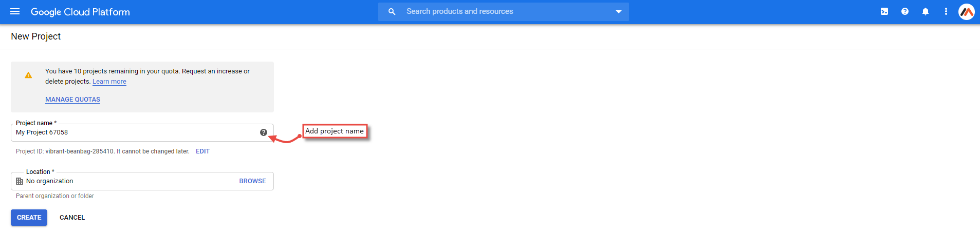Open the hamburger navigation menu
Viewport: 980px width, 233px height.
pos(15,11)
